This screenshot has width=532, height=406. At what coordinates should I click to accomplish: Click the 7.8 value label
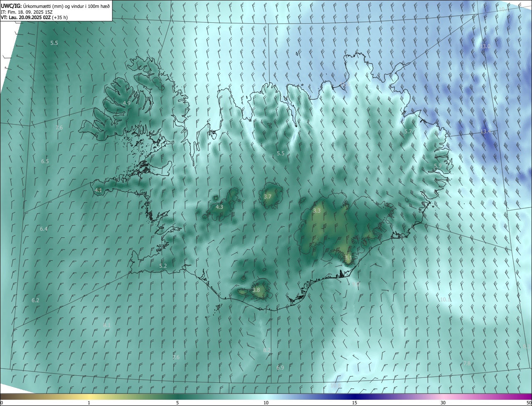[467, 363]
